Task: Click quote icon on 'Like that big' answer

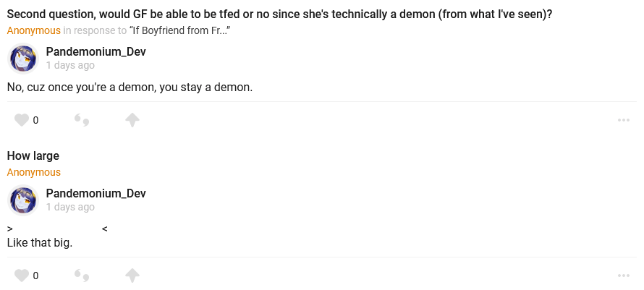Action: click(82, 276)
